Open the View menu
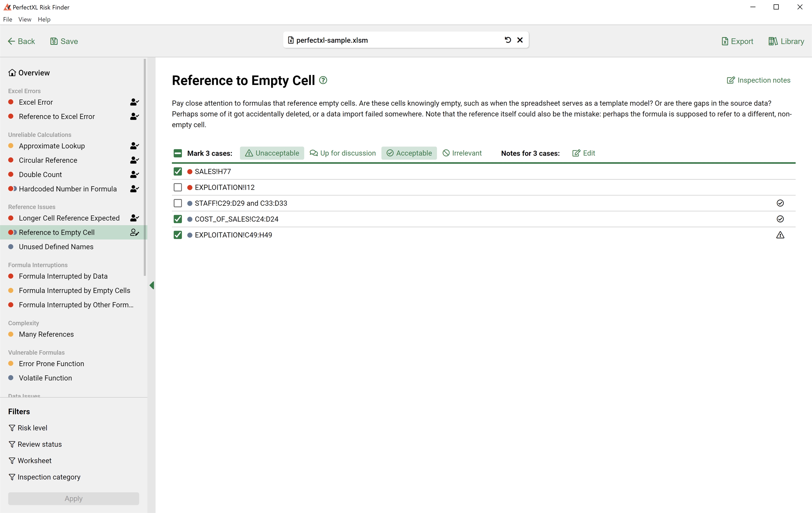The width and height of the screenshot is (812, 513). tap(25, 19)
